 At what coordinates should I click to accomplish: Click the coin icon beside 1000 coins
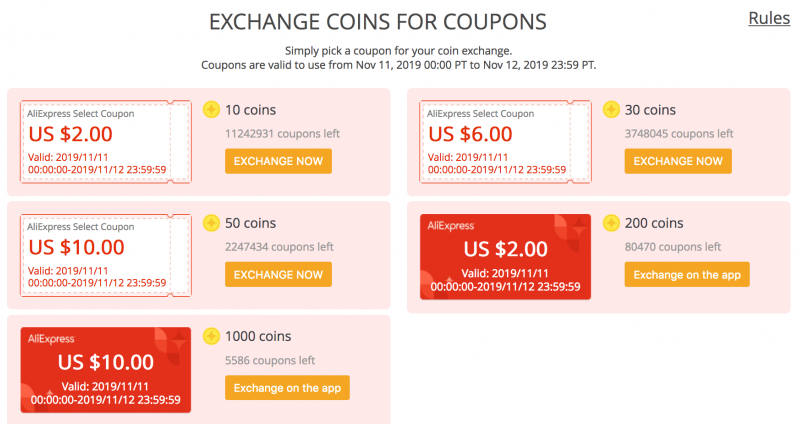(x=211, y=336)
